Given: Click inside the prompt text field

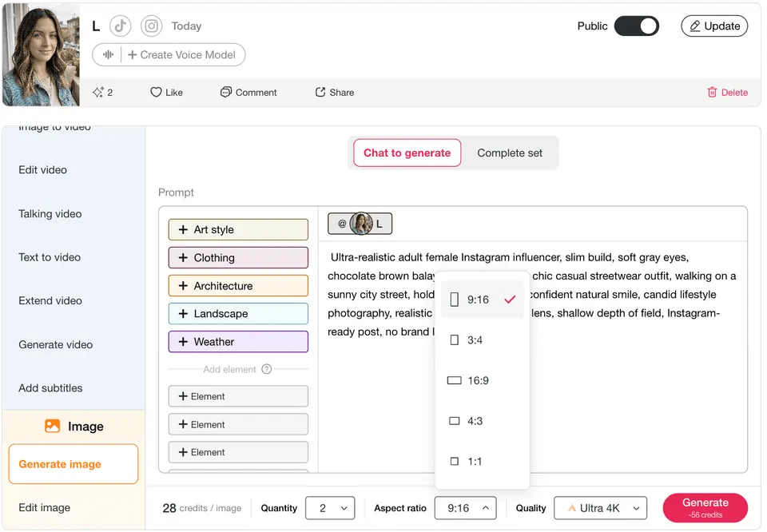Looking at the screenshot, I should [533, 357].
